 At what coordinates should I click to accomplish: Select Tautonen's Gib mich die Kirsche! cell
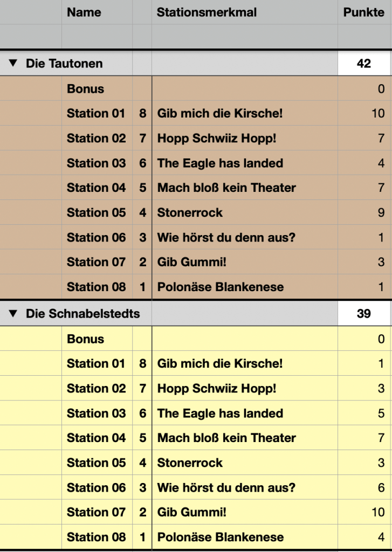[220, 113]
